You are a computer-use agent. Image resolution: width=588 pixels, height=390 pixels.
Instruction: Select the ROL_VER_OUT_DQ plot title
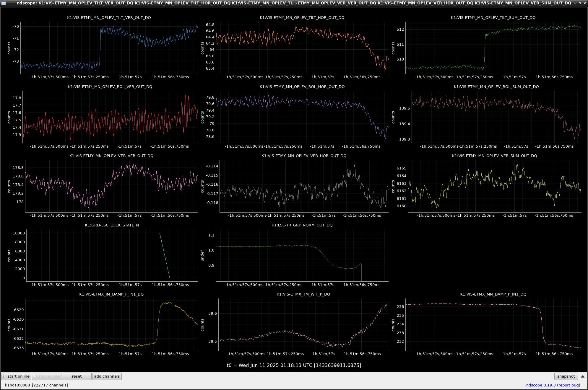[x=110, y=87]
